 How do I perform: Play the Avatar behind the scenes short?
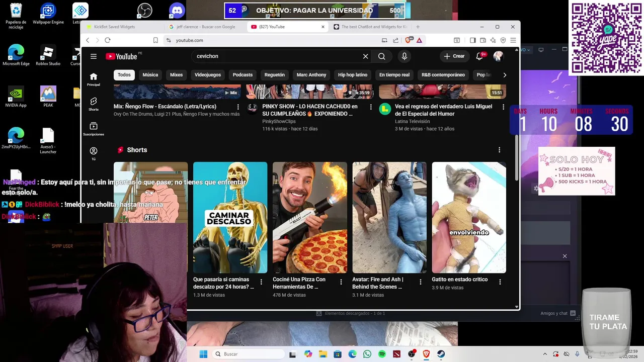pos(389,217)
